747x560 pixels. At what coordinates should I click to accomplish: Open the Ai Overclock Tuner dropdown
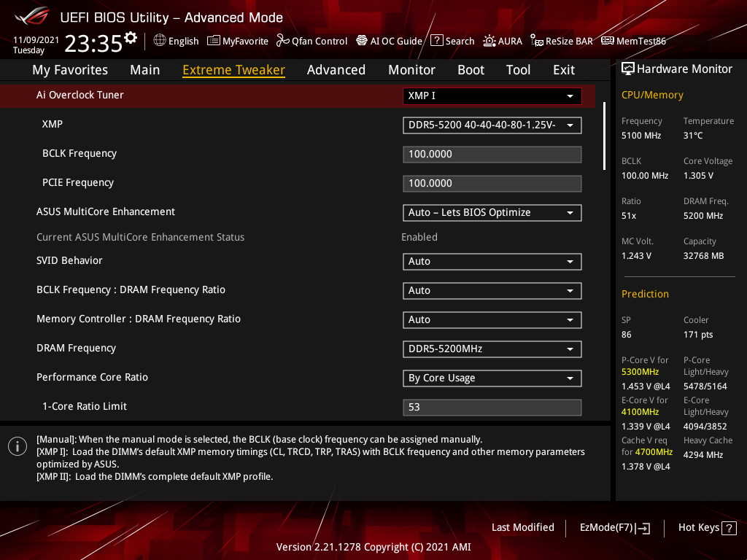point(492,96)
